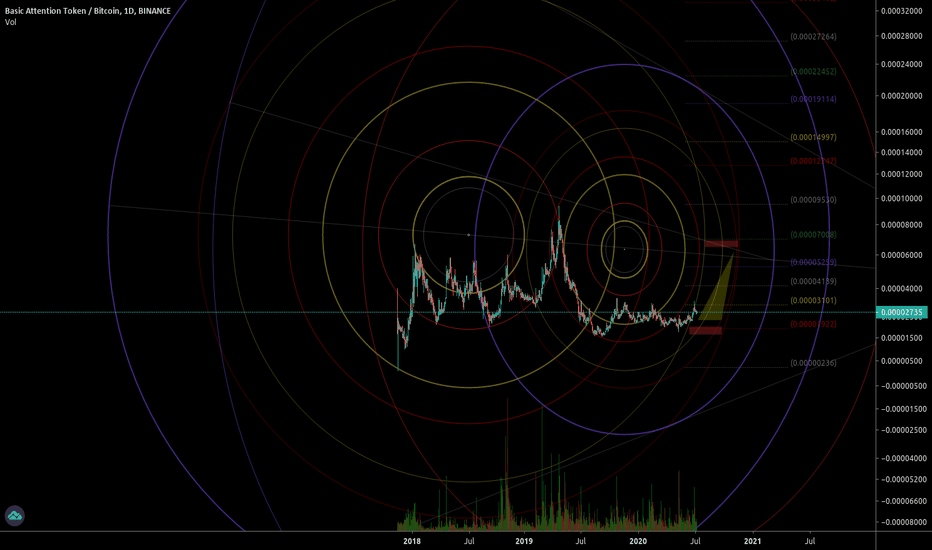Click the Jul label right after 2020
The image size is (932, 550).
click(x=695, y=541)
